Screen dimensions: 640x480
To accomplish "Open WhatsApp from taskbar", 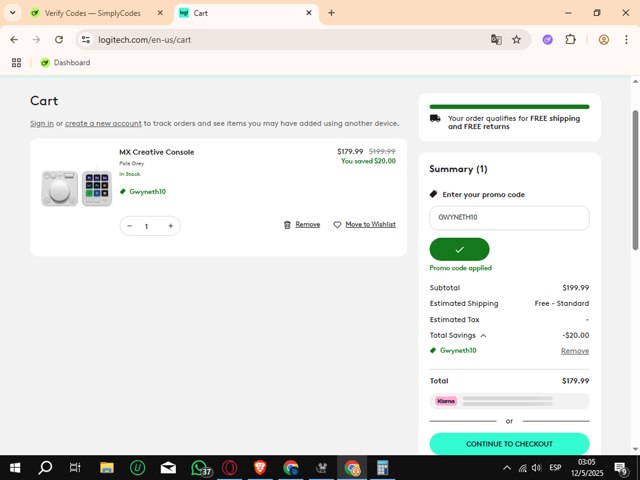I will (200, 468).
